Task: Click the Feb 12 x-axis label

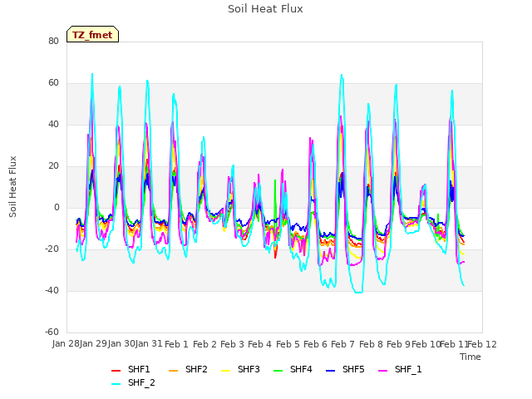Action: pos(482,344)
